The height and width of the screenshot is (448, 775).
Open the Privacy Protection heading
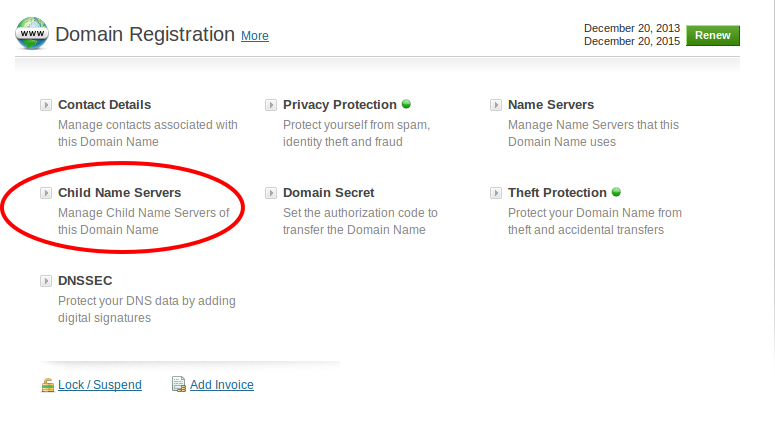pyautogui.click(x=340, y=105)
